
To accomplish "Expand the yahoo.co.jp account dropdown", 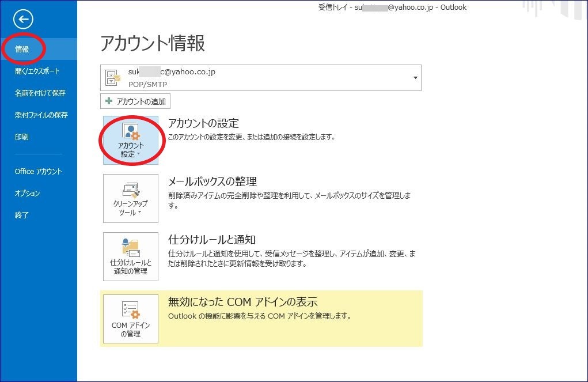I will tap(415, 78).
